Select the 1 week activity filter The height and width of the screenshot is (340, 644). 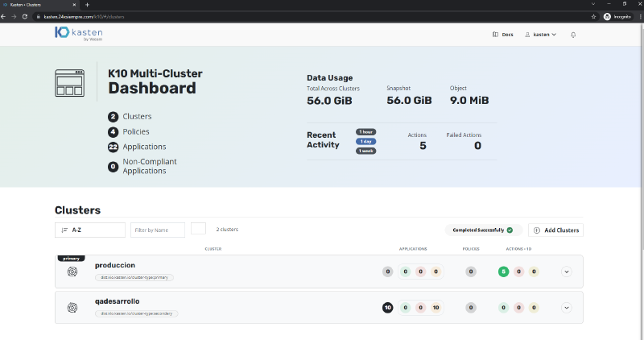click(x=366, y=151)
